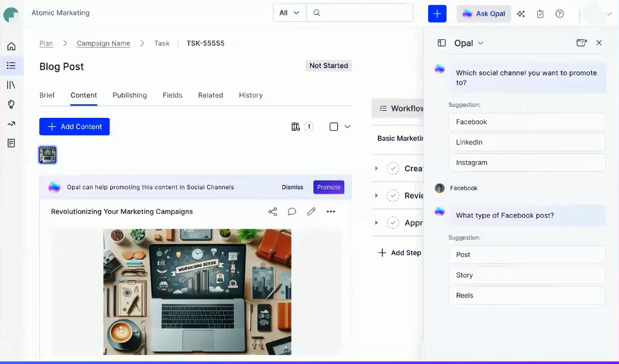
Task: Switch to the History tab
Action: click(251, 95)
